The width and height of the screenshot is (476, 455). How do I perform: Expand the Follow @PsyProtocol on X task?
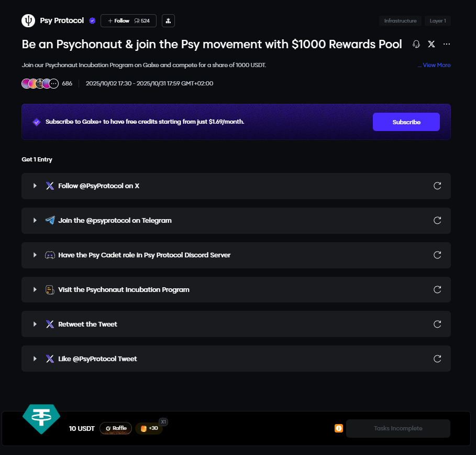35,186
